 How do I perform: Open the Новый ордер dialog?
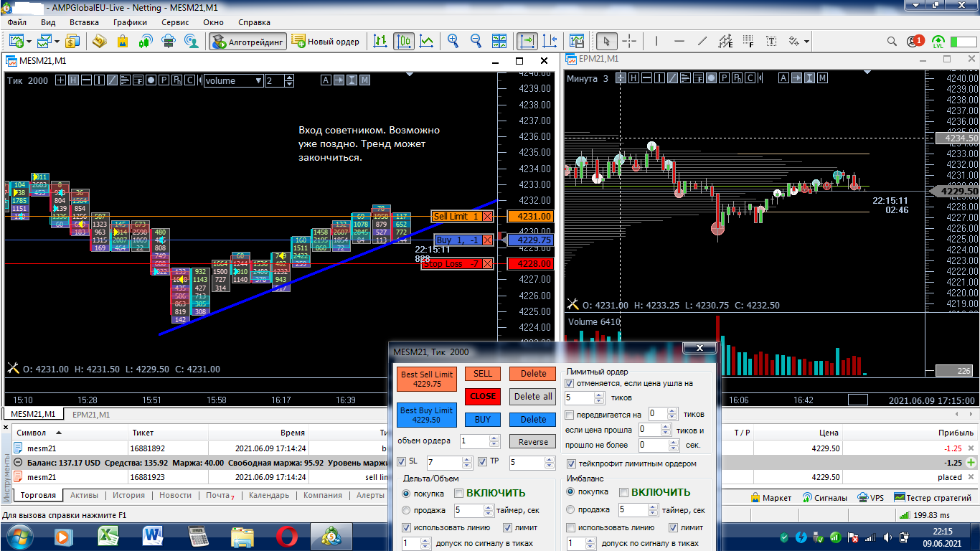[x=325, y=41]
